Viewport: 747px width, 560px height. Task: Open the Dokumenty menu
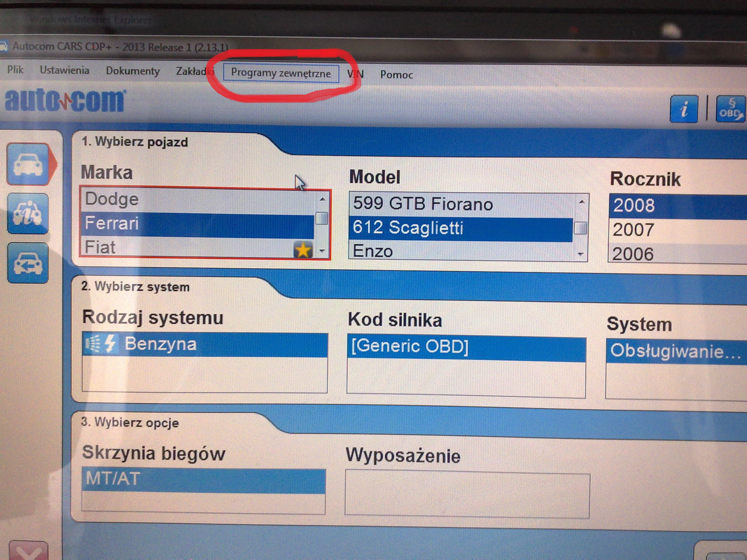click(133, 71)
